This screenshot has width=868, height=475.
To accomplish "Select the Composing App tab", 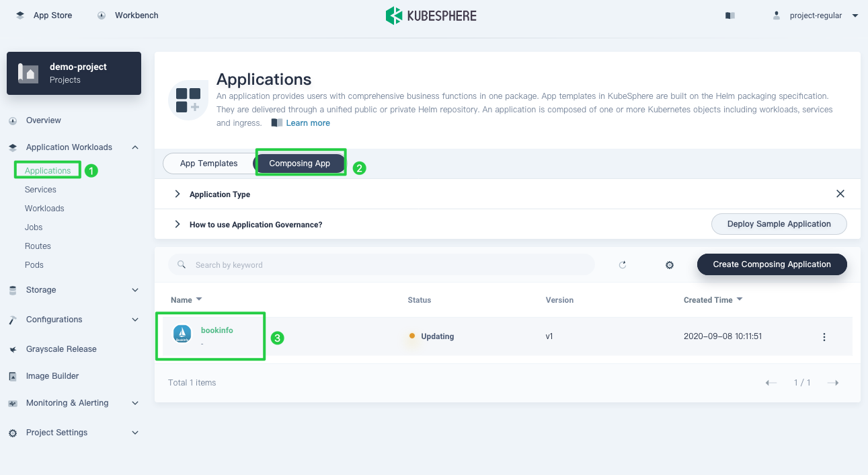I will (x=300, y=163).
